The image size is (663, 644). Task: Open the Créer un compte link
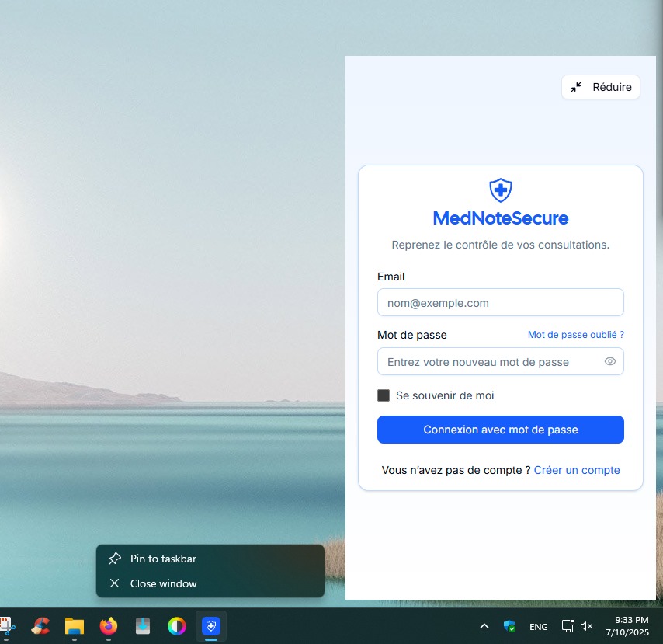click(577, 470)
